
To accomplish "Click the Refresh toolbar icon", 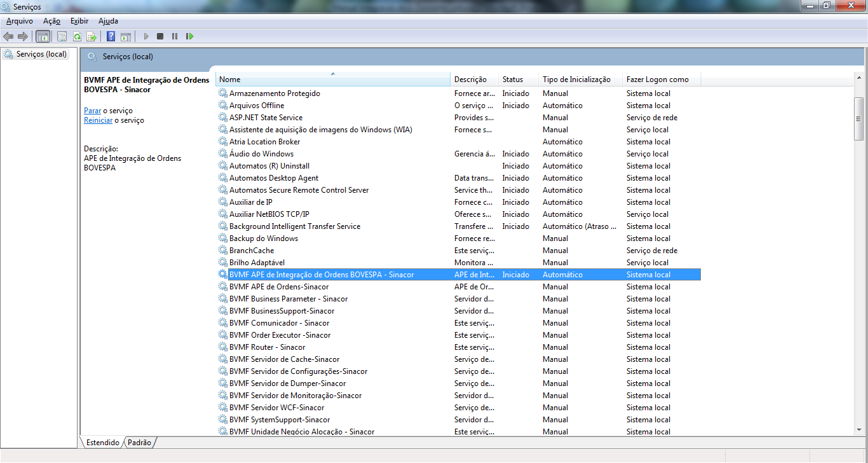I will [77, 36].
